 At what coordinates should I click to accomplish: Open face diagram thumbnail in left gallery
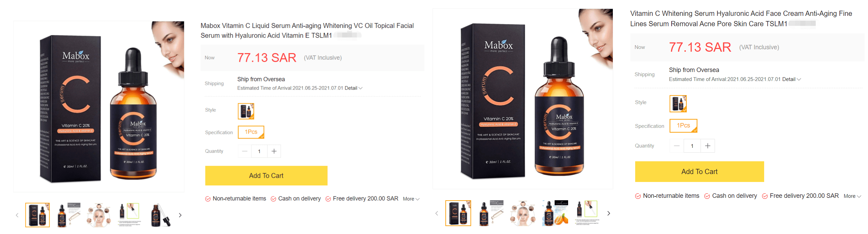click(99, 215)
